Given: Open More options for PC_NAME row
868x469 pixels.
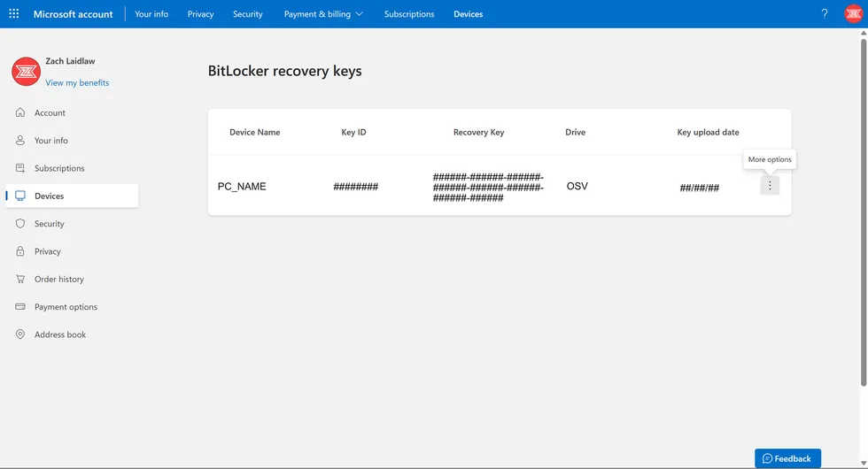Looking at the screenshot, I should (770, 186).
